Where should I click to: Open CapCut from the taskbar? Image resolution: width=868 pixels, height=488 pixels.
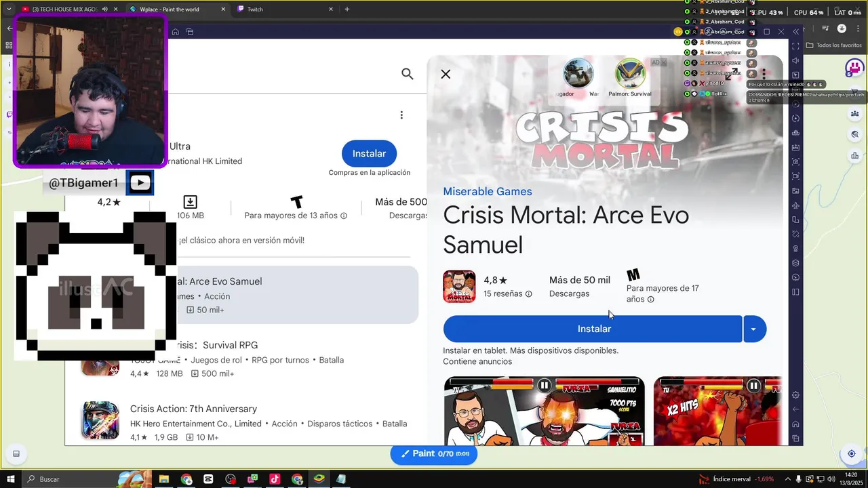click(x=208, y=479)
